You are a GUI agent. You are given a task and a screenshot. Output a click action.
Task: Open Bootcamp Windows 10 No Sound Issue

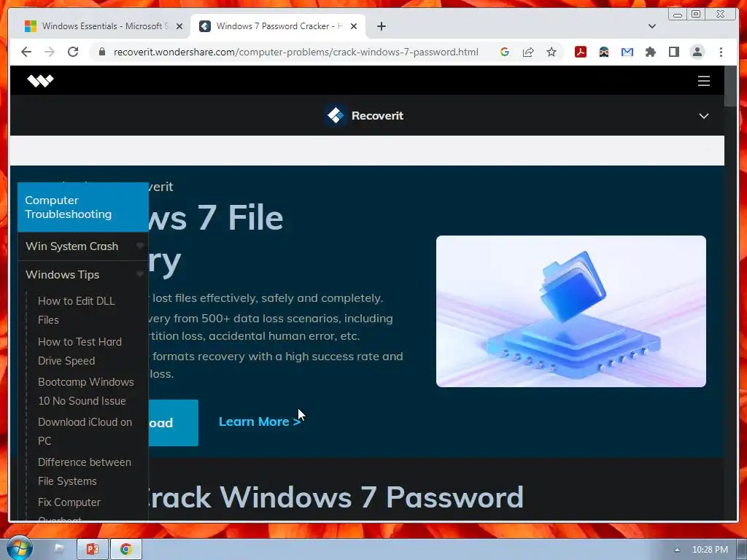coord(86,392)
